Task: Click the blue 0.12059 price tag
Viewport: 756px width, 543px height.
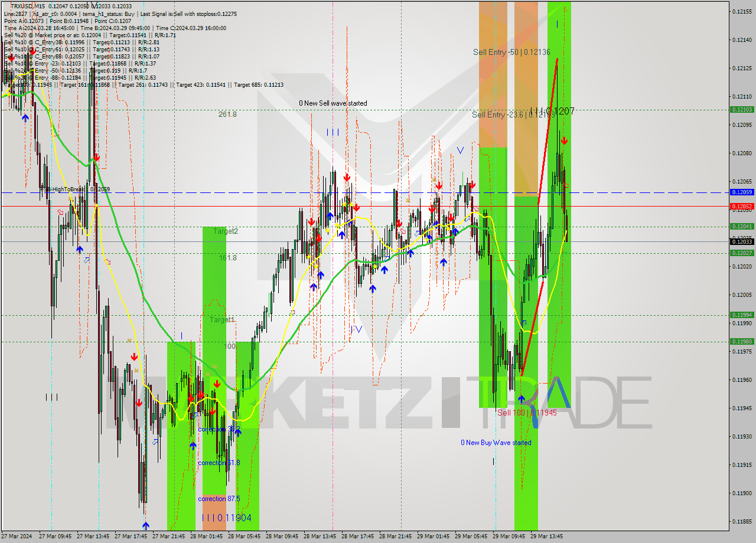Action: [742, 192]
